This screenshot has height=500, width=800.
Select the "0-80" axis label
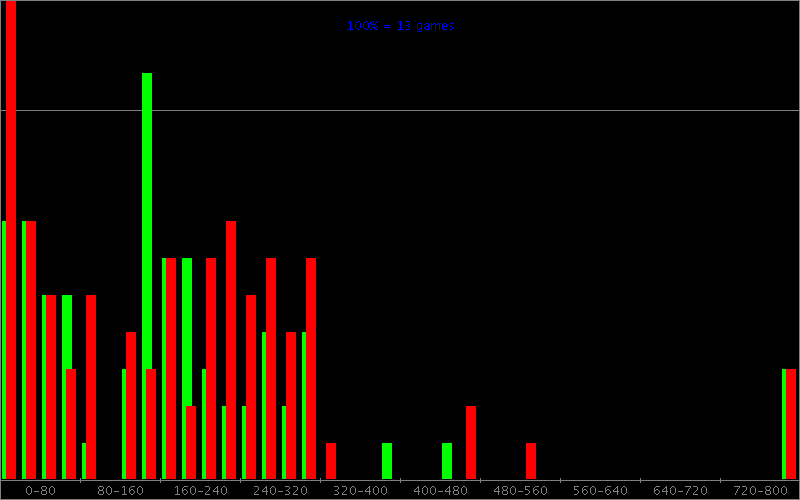click(x=40, y=491)
